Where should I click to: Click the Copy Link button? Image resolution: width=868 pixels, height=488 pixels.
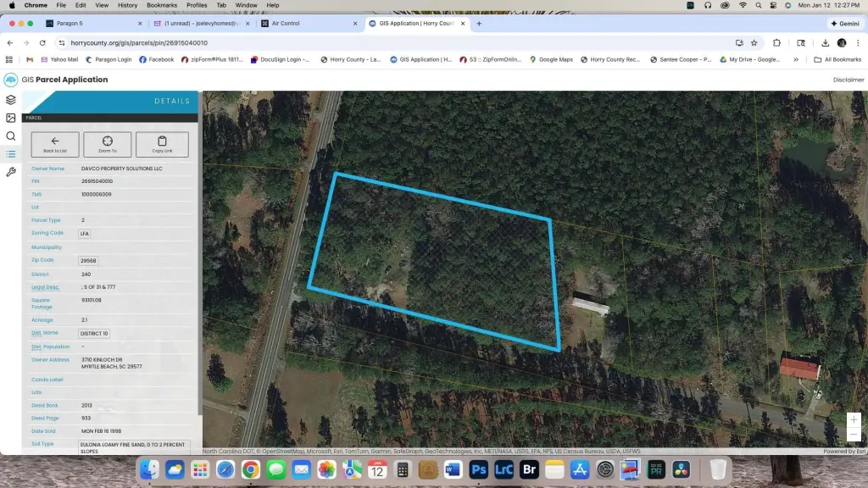pos(162,144)
